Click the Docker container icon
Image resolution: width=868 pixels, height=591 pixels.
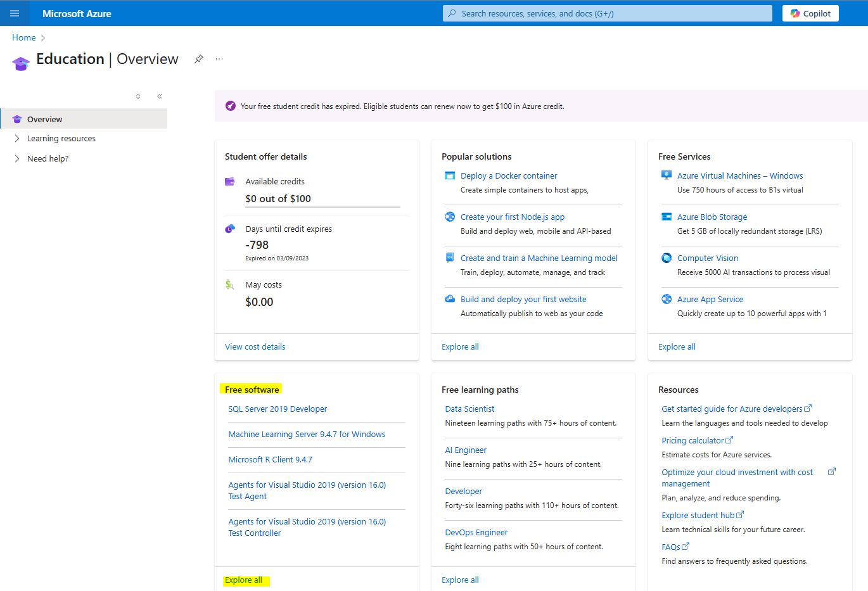pos(450,175)
